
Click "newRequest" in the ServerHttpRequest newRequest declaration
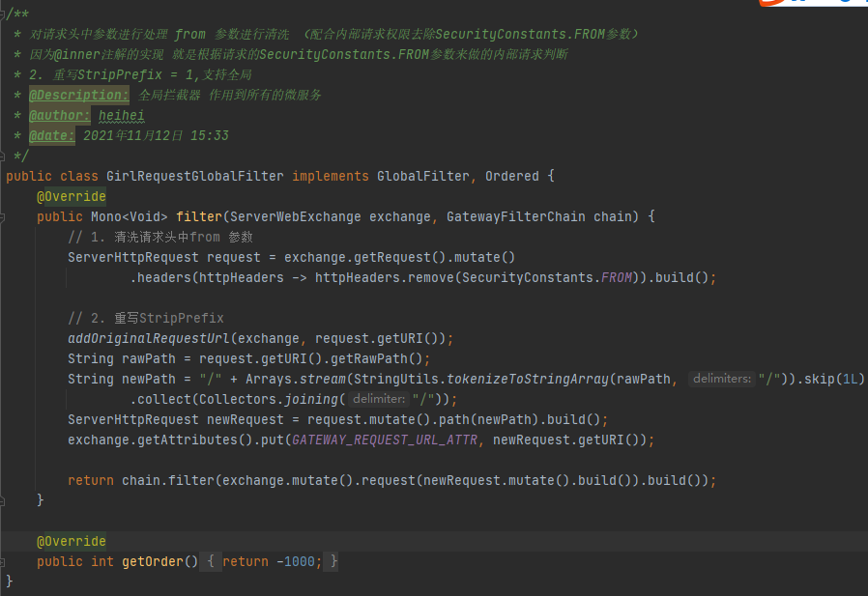[246, 419]
